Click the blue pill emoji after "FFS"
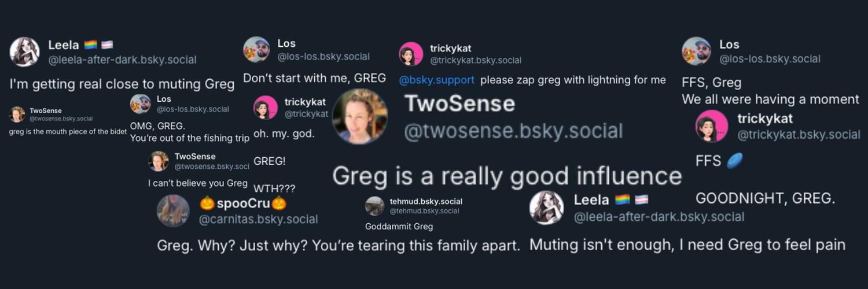Image resolution: width=868 pixels, height=289 pixels. (734, 161)
